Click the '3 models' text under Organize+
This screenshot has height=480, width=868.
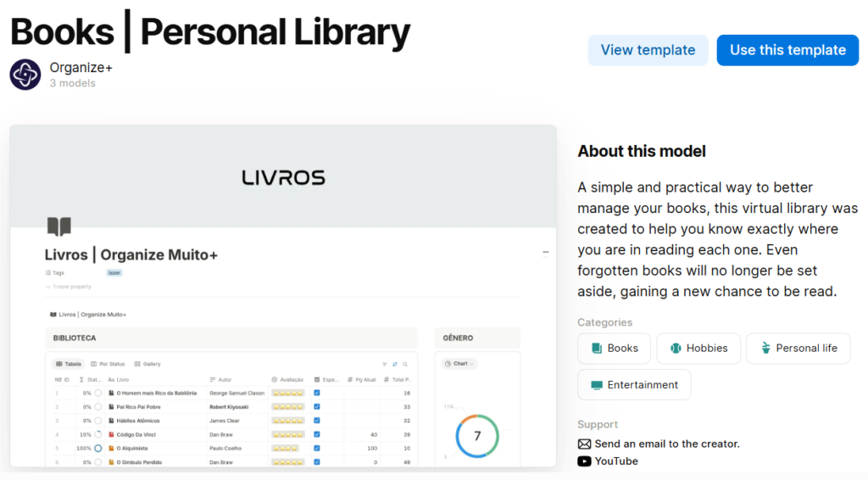point(73,83)
